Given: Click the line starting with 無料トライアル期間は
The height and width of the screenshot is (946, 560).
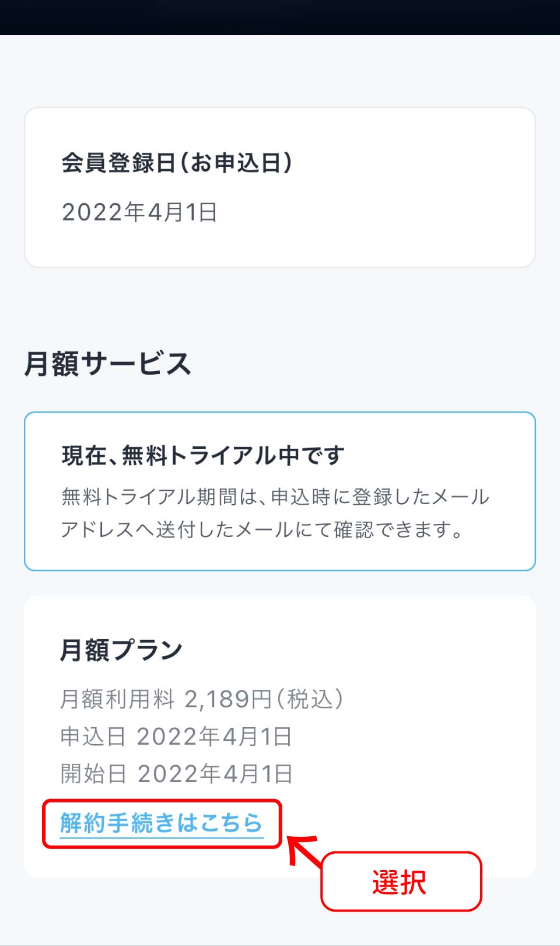Looking at the screenshot, I should click(x=275, y=497).
